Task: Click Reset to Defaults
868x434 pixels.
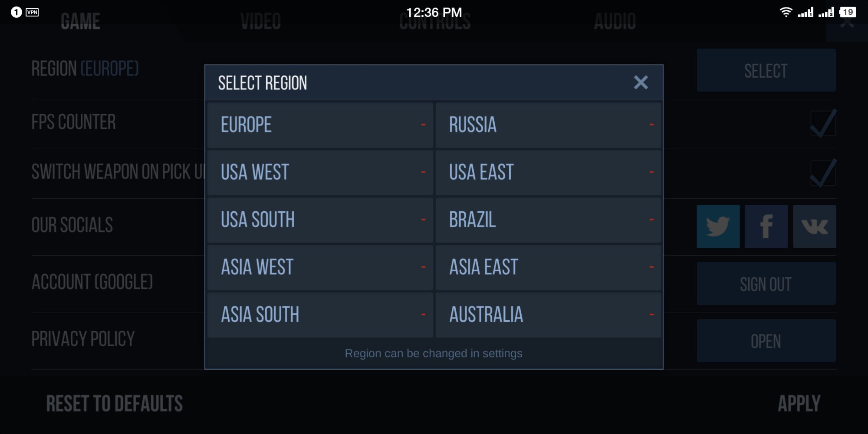Action: (x=115, y=404)
